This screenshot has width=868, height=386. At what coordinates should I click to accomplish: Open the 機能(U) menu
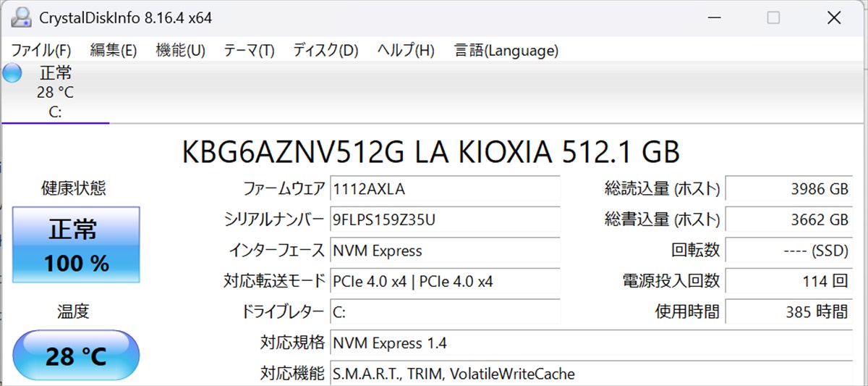click(181, 51)
